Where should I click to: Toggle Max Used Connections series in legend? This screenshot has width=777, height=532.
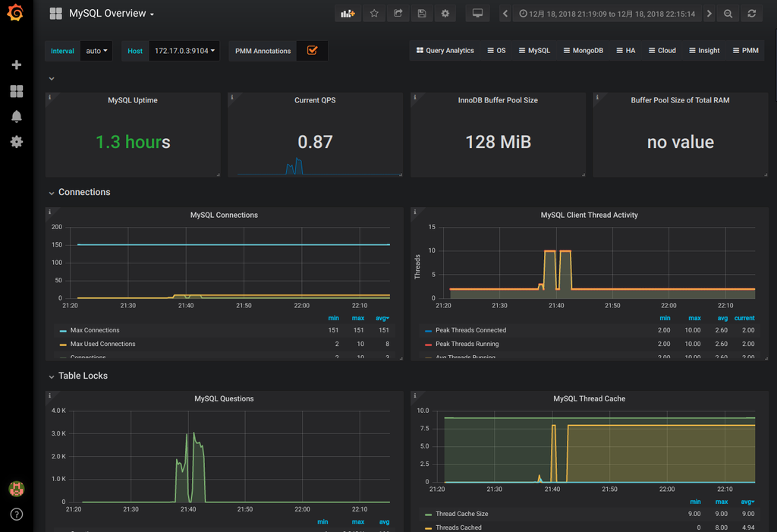(102, 344)
